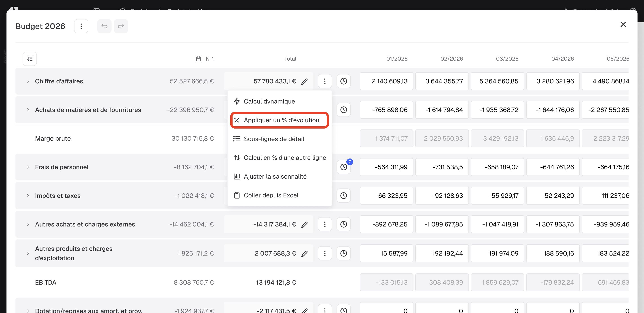Choose Calcul en % d'une autre ligne

[280, 157]
